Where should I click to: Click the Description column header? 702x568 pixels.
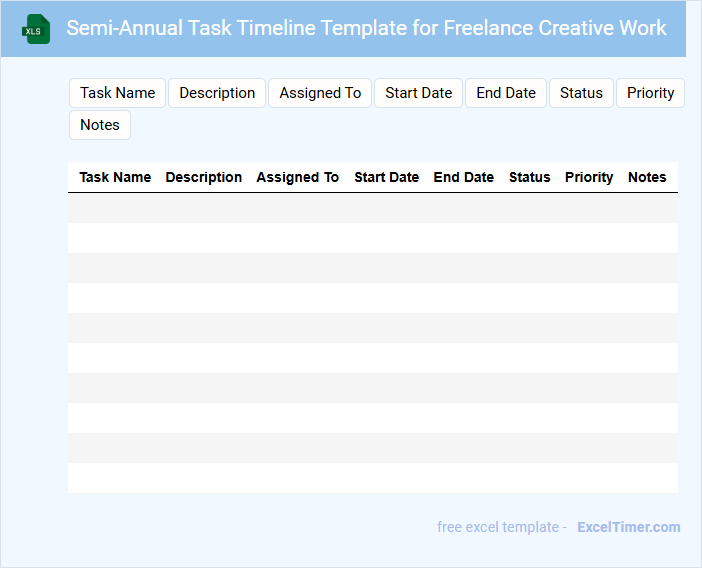203,177
